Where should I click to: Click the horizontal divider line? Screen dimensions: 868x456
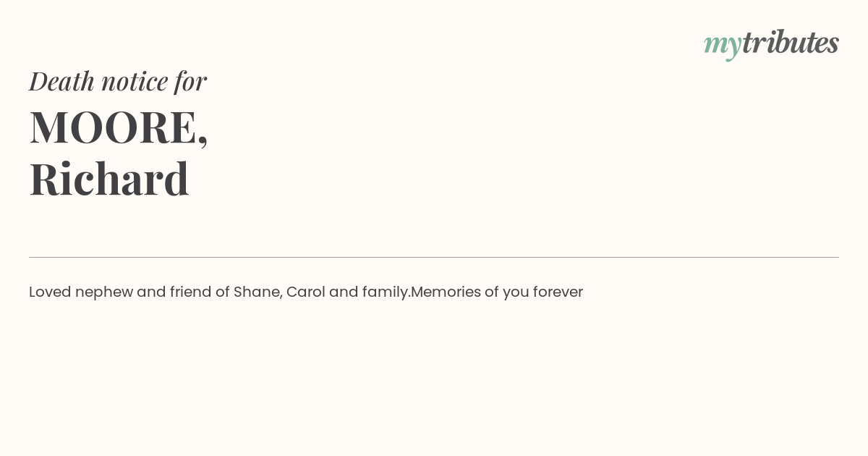tap(434, 257)
